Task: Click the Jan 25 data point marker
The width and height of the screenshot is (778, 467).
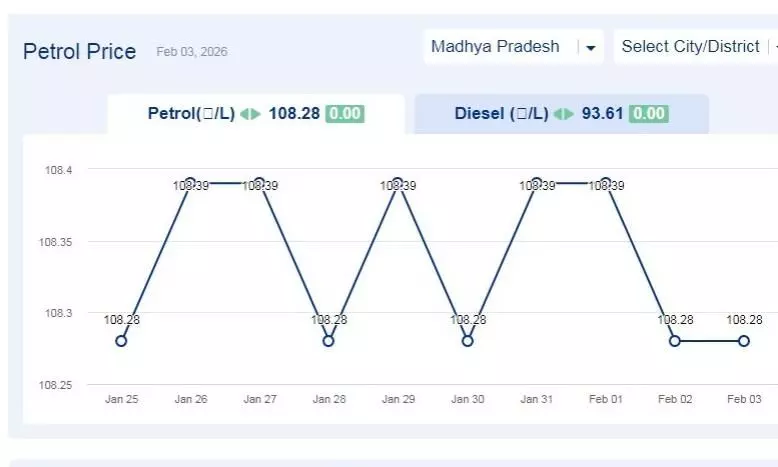Action: pyautogui.click(x=121, y=341)
